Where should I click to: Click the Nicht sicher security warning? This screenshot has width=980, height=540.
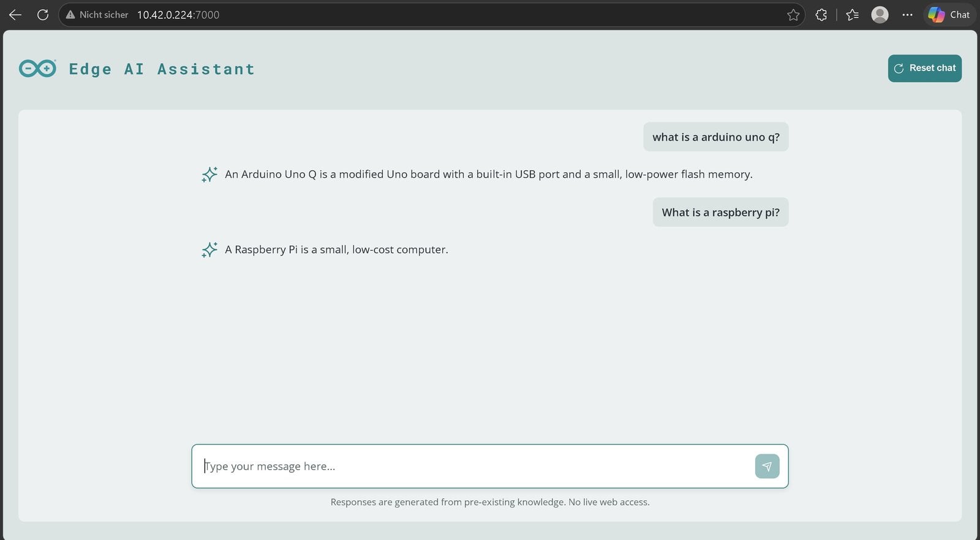97,15
